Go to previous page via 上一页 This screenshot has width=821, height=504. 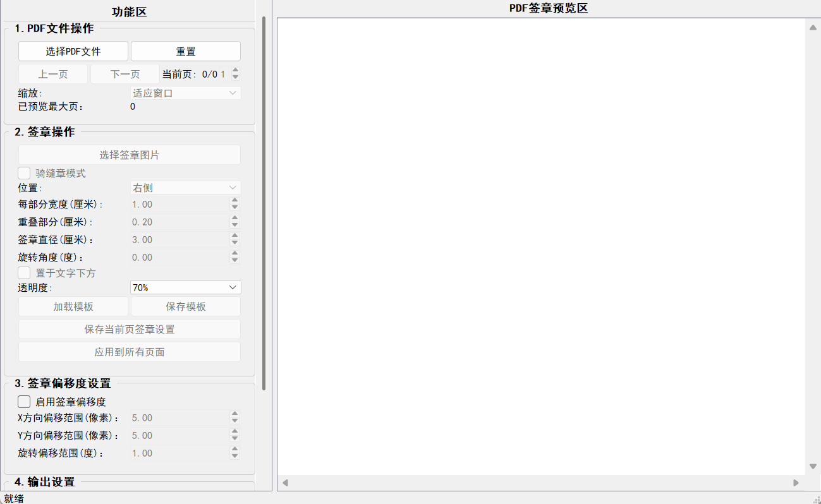point(52,73)
